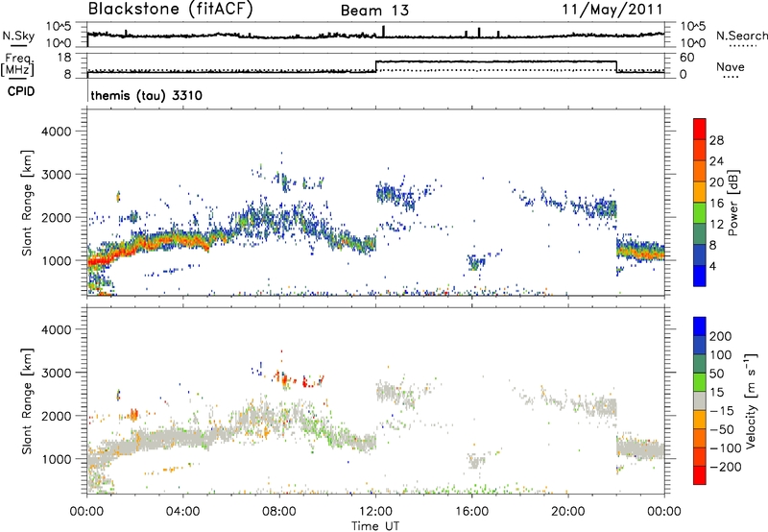Image resolution: width=768 pixels, height=532 pixels.
Task: Click the 'N.Sky' legend label
Action: (x=18, y=36)
